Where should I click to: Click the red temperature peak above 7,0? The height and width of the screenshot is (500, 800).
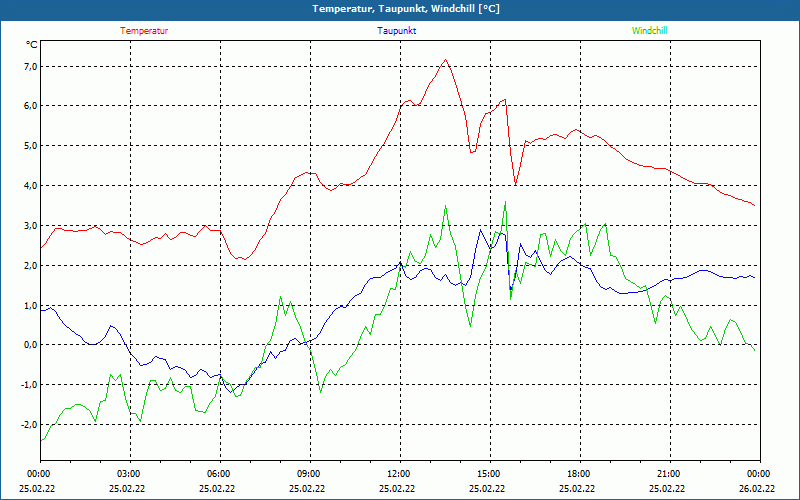point(445,60)
